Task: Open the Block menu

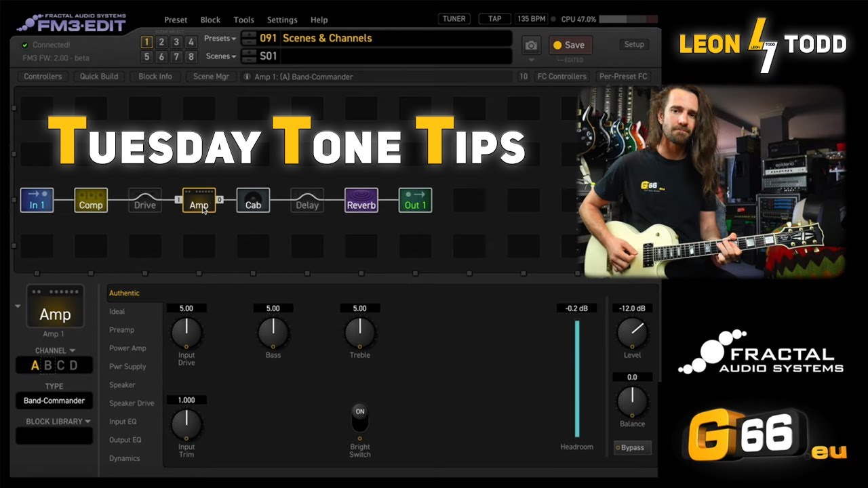Action: (210, 20)
